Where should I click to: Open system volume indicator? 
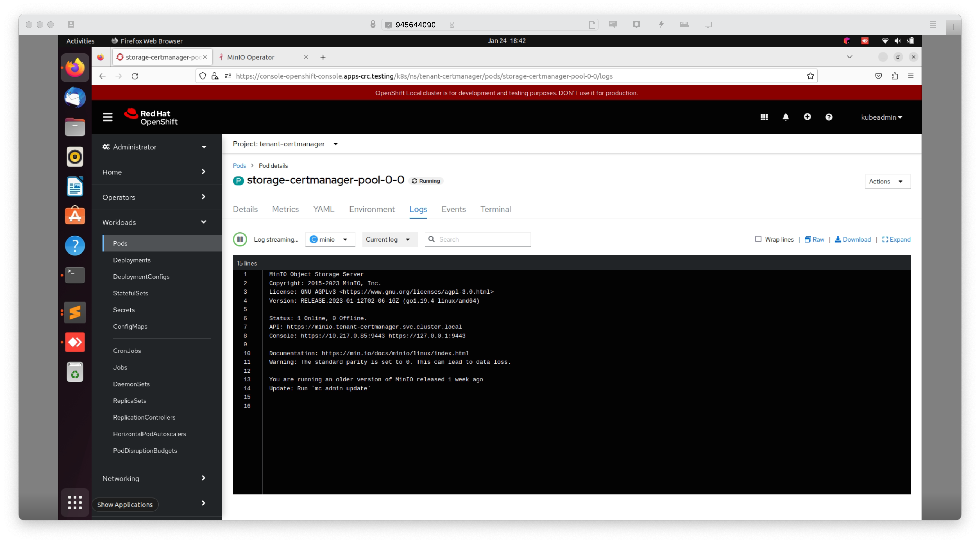(x=898, y=41)
